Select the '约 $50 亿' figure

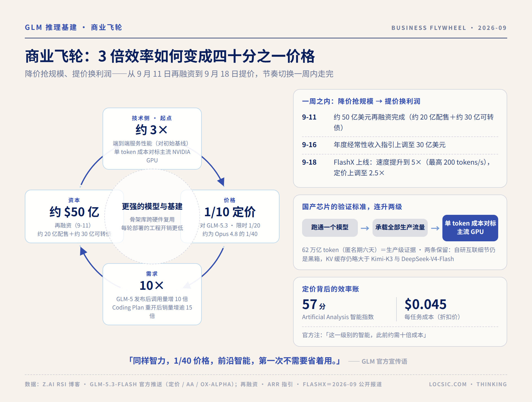coord(74,212)
